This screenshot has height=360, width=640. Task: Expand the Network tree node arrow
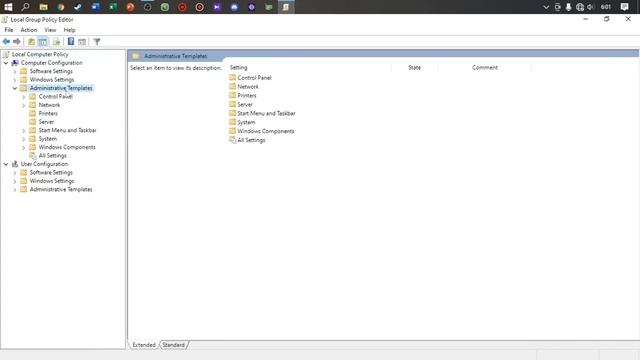[x=24, y=105]
